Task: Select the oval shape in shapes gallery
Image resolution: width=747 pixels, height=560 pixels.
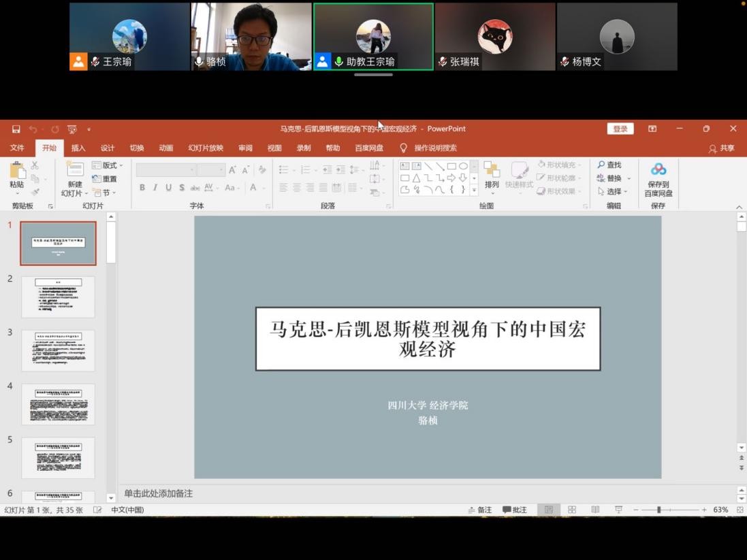Action: click(x=463, y=166)
